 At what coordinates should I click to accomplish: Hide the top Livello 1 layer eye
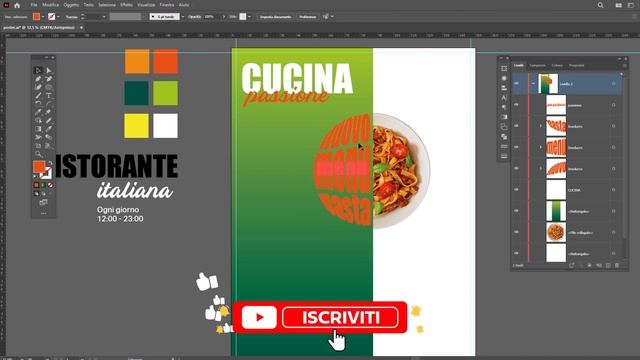[516, 84]
